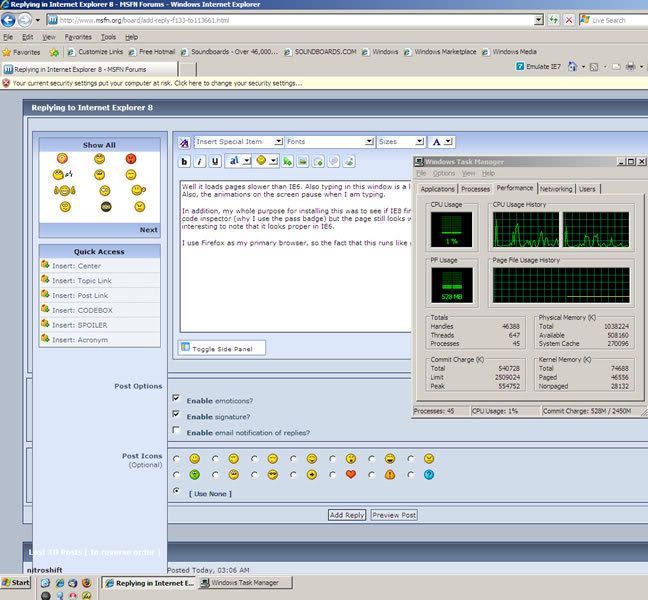
Task: Click the heart post icon
Action: tap(351, 473)
